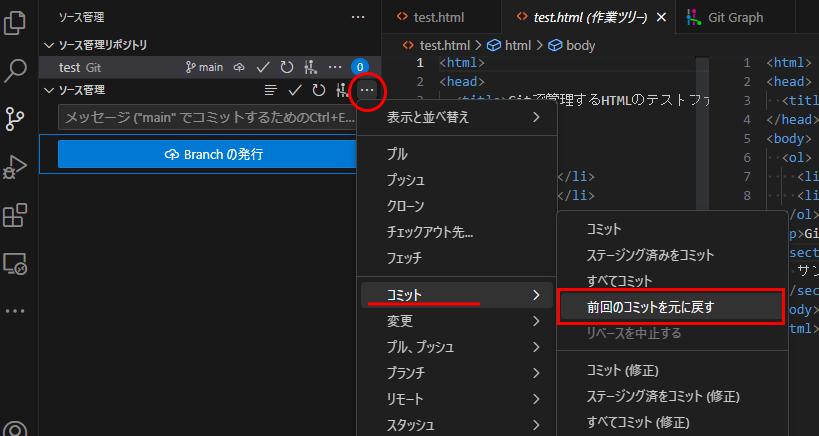Viewport: 819px width, 436px height.
Task: Open the Run and Debug view
Action: pyautogui.click(x=15, y=167)
